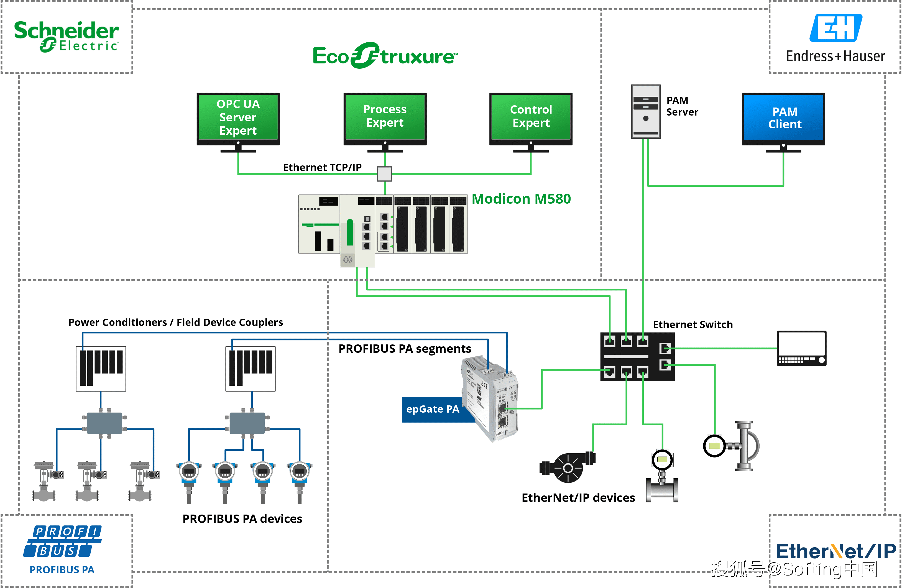Click the EcoStruxure logo
The width and height of the screenshot is (902, 588).
385,55
